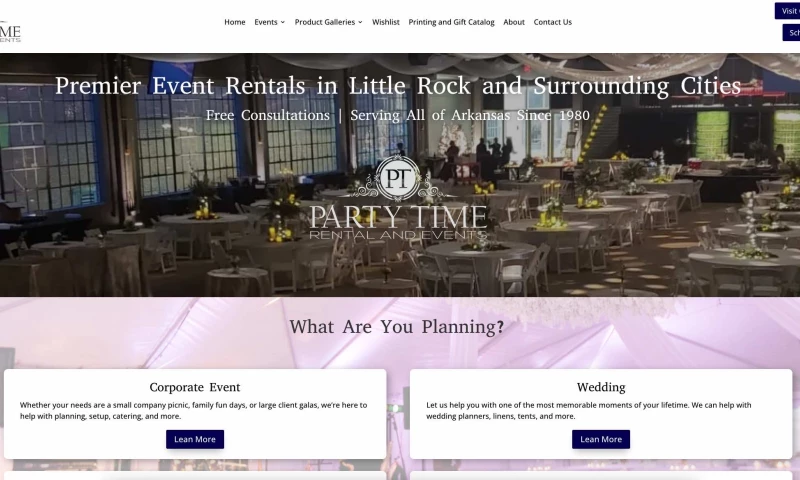This screenshot has height=480, width=800.
Task: Go to the Wishlist page
Action: [x=386, y=22]
